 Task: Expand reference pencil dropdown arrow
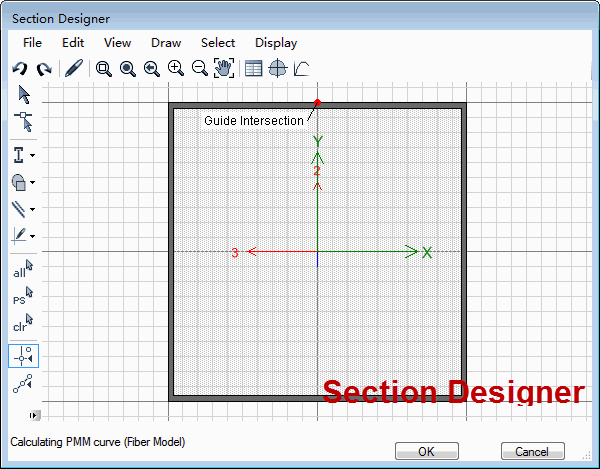point(33,236)
